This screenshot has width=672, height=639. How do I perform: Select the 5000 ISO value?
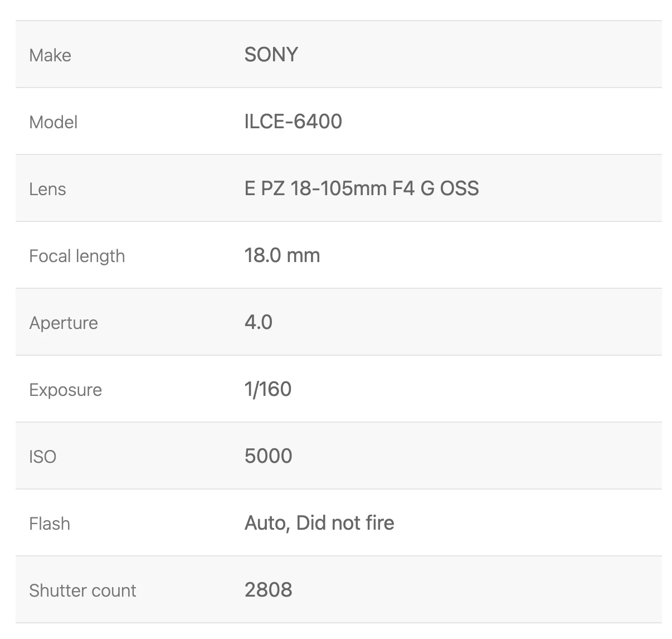coord(269,456)
